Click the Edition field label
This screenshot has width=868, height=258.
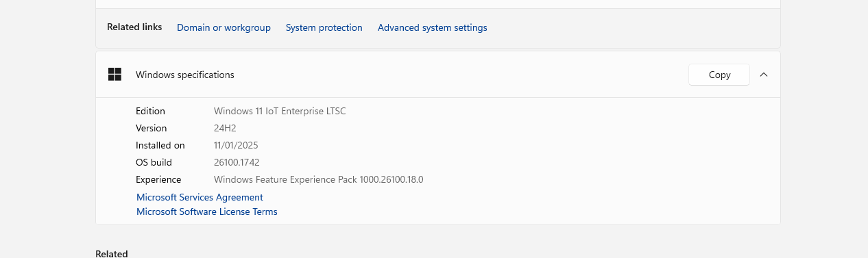tap(150, 111)
